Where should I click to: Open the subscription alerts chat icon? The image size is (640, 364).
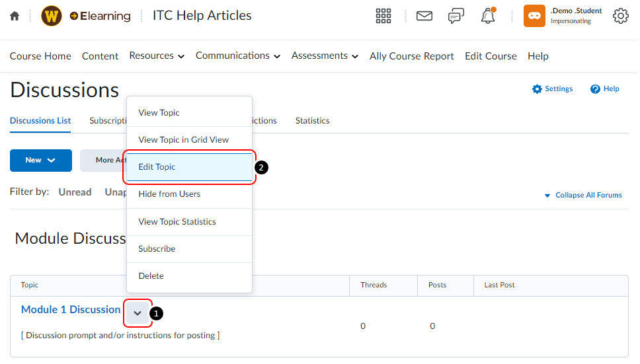tap(458, 16)
